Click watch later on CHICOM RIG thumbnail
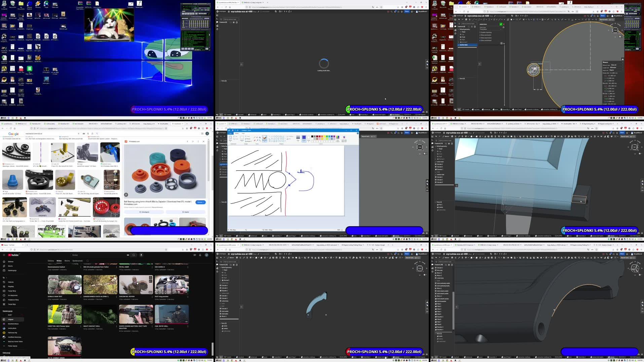This screenshot has height=362, width=644. click(151, 278)
